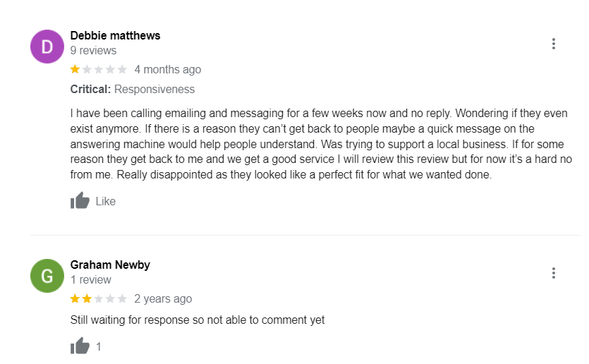
Task: Click like count 1 on Graham's review
Action: pos(99,347)
